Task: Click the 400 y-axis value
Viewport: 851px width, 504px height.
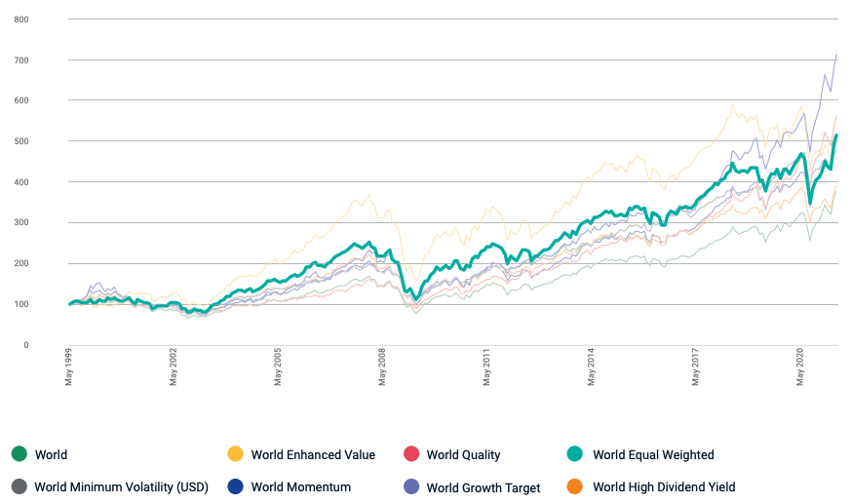Action: [x=21, y=182]
